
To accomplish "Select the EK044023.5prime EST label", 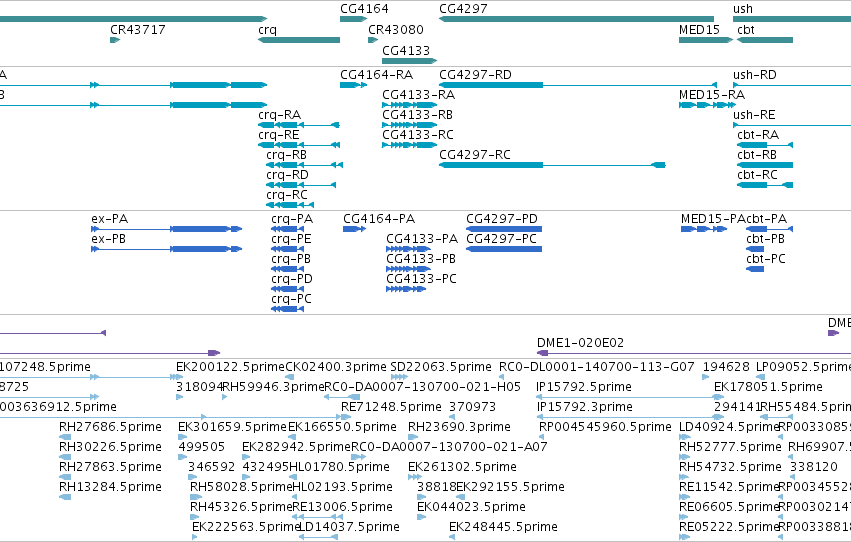I will 471,507.
